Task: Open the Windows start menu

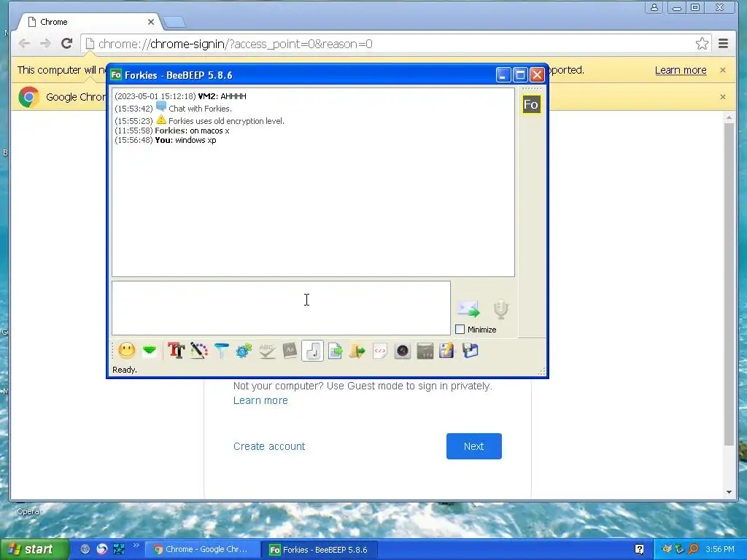Action: coord(34,549)
